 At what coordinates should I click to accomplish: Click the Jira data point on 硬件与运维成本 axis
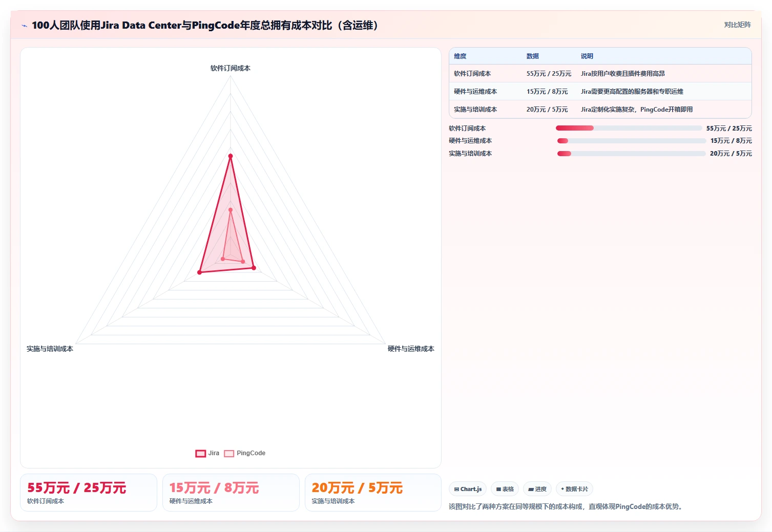pyautogui.click(x=254, y=268)
